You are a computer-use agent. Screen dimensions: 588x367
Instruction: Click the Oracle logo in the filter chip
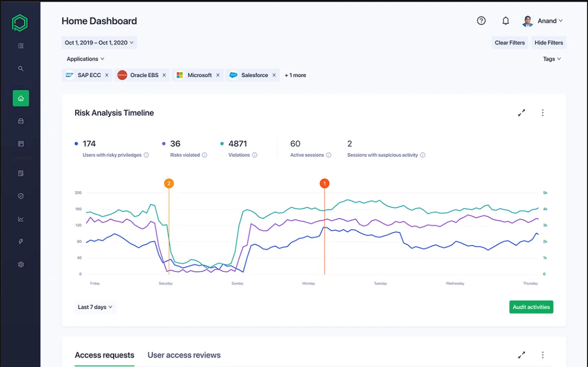(x=122, y=75)
